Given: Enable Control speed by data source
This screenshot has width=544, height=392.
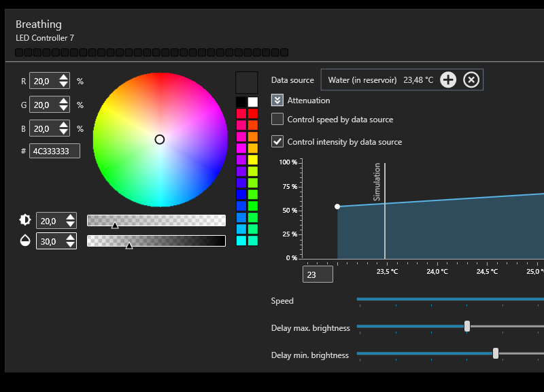Looking at the screenshot, I should tap(277, 120).
